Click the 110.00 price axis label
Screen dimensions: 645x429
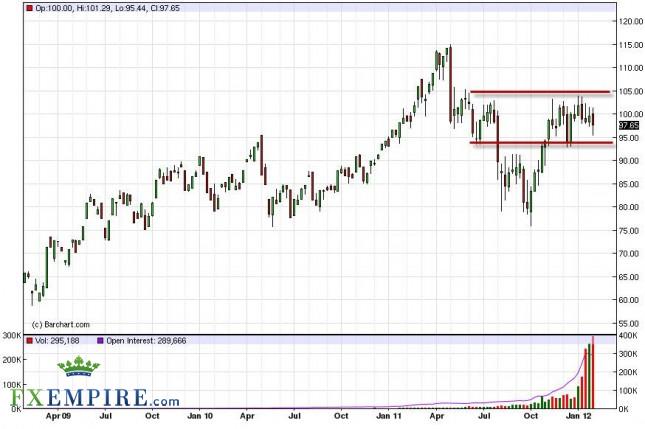point(631,67)
